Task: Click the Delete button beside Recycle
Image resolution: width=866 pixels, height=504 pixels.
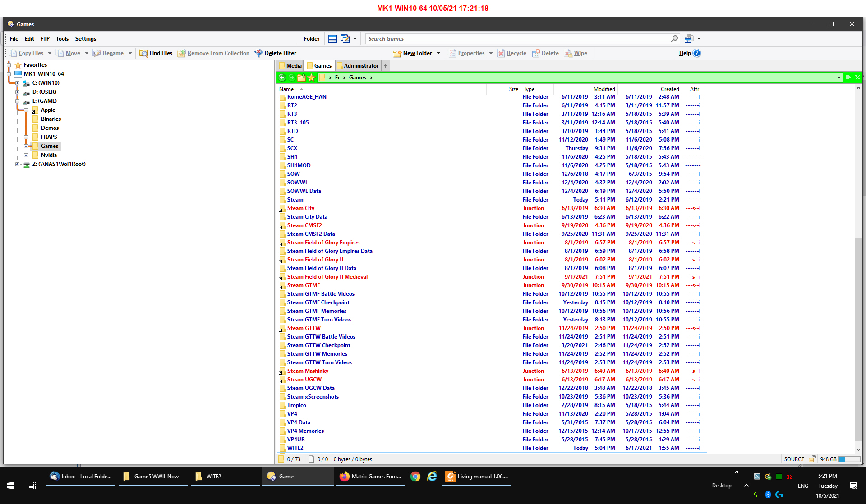Action: tap(545, 53)
